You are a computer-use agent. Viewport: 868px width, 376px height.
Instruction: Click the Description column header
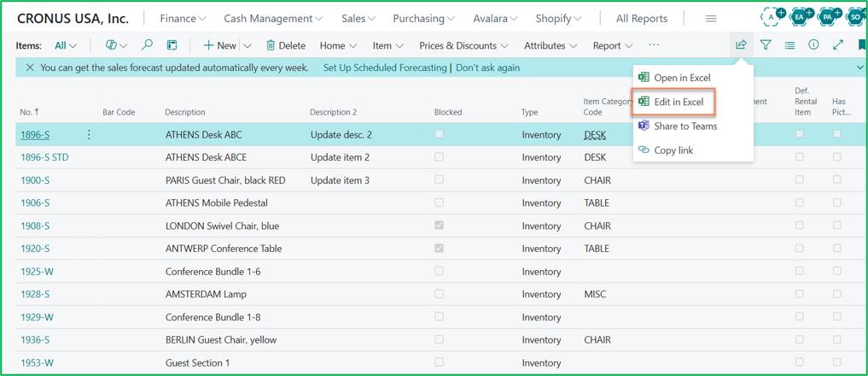coord(185,112)
